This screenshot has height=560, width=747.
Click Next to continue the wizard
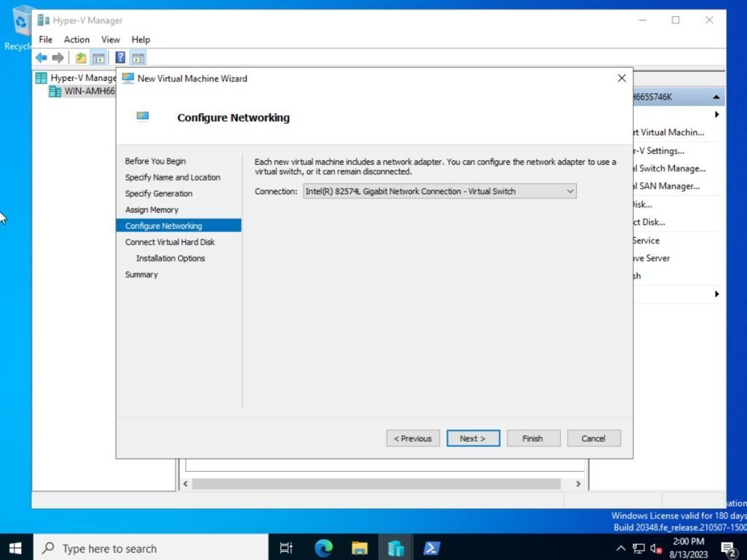473,438
